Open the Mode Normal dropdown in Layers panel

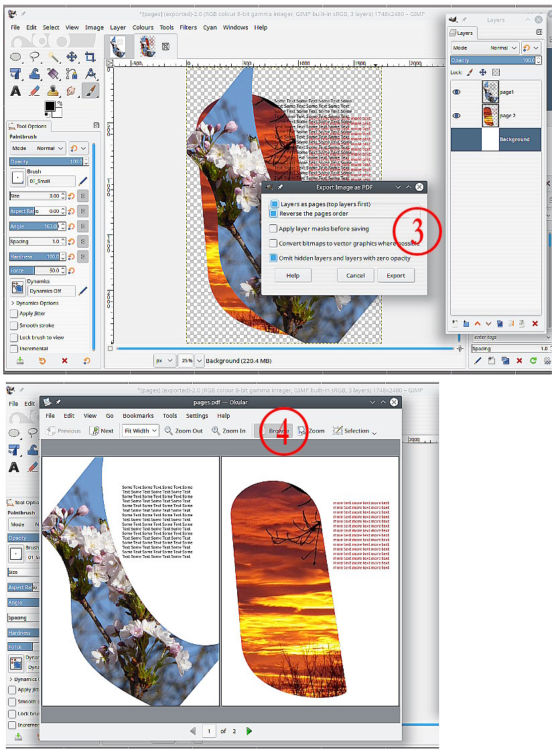(x=485, y=48)
